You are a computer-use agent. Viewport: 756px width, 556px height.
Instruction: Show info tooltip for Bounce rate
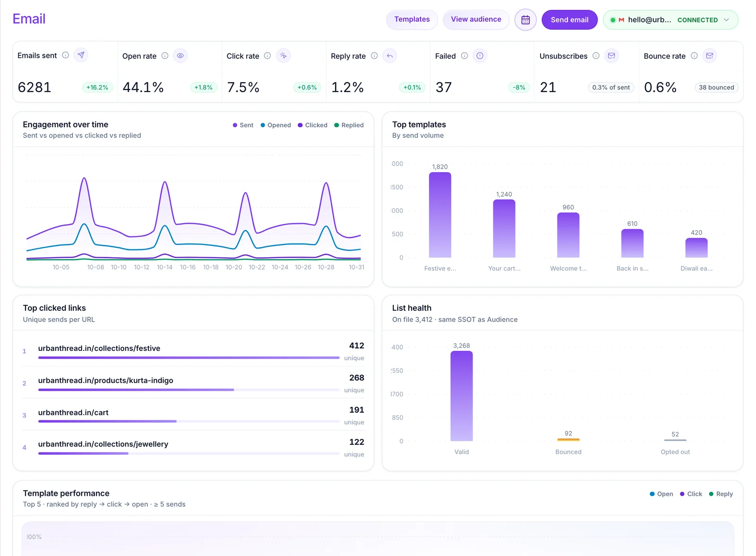(694, 56)
